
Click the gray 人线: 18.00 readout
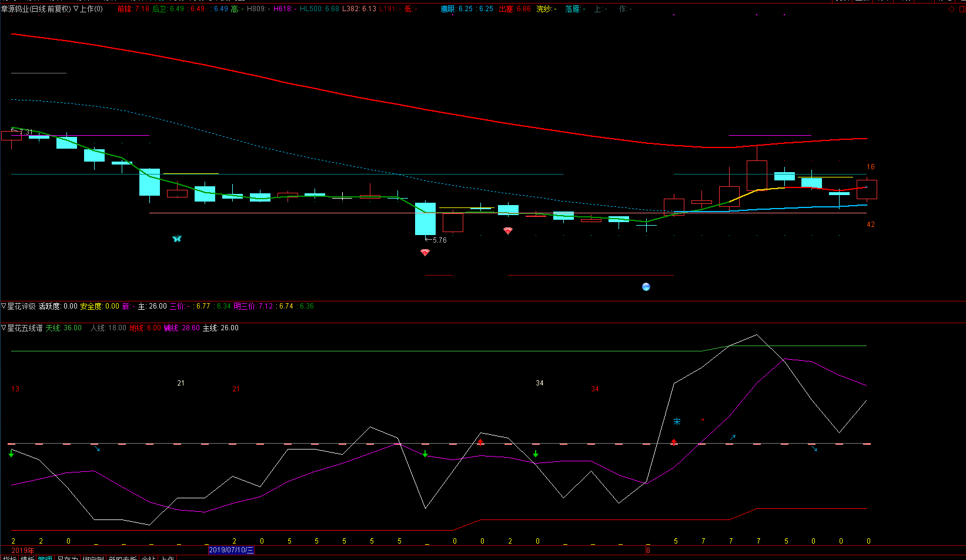coord(108,328)
